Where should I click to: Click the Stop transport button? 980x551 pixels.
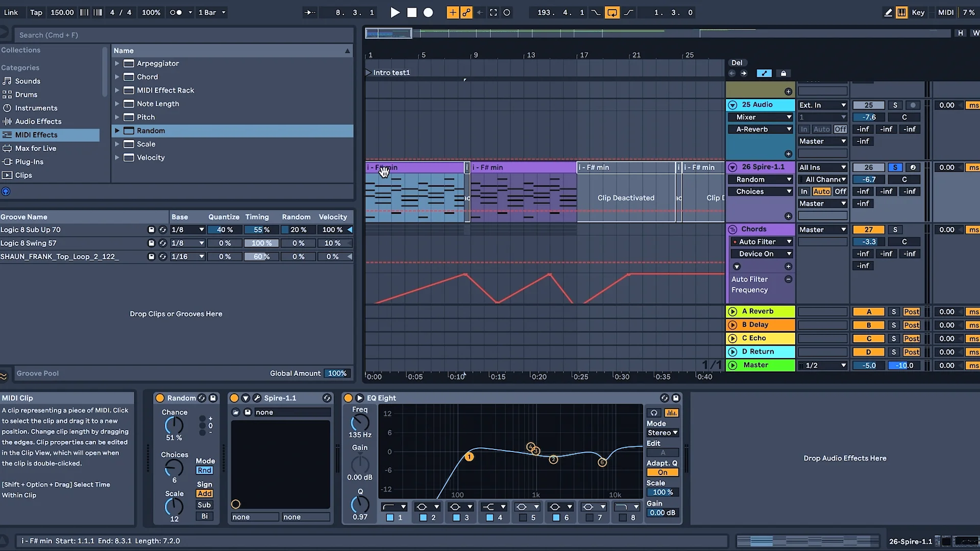pos(412,13)
